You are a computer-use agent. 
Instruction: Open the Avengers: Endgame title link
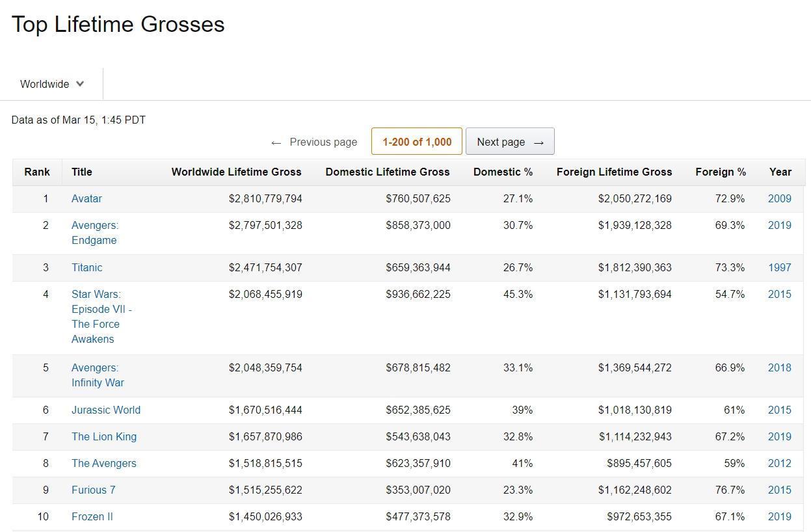click(x=95, y=233)
